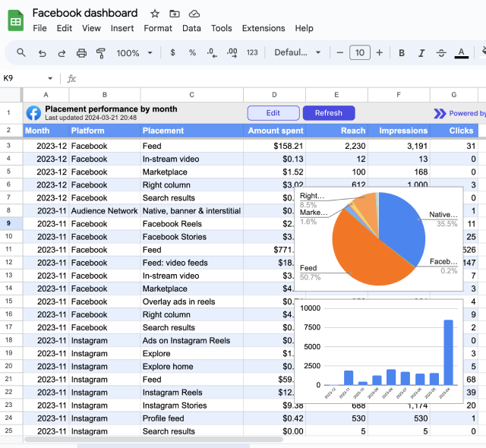Screen dimensions: 486x448
Task: Decrease decimal places
Action: tap(212, 52)
